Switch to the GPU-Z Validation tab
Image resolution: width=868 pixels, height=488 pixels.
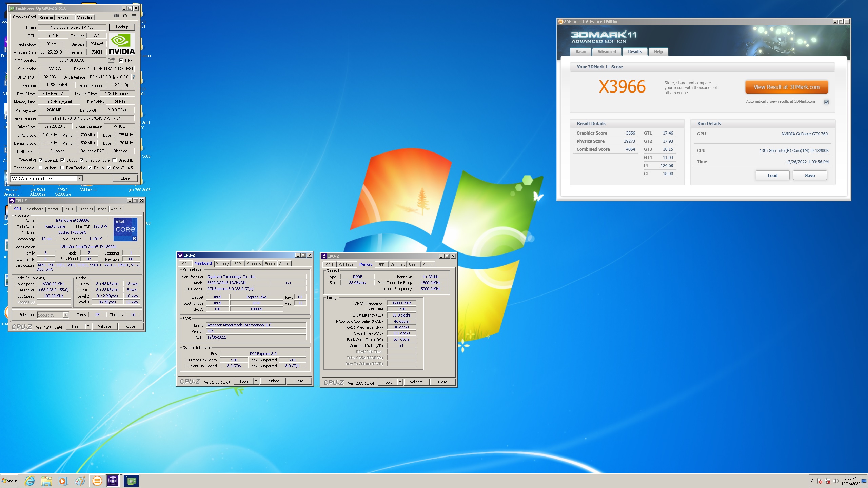click(85, 18)
